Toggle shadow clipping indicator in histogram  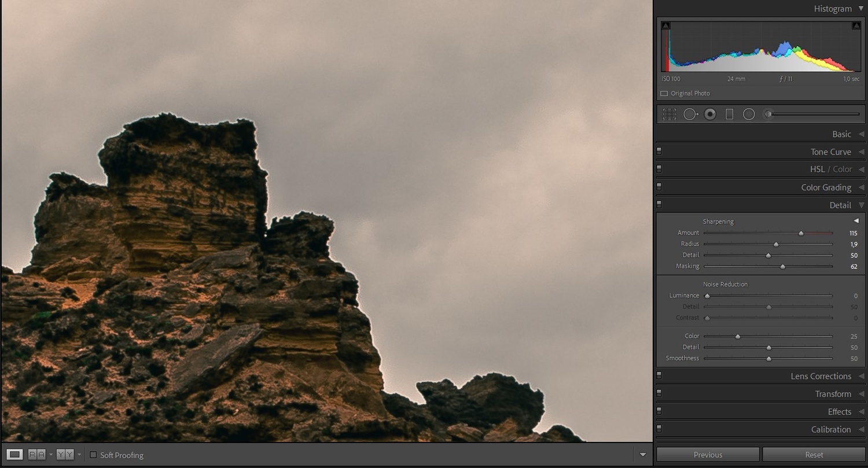pos(665,25)
